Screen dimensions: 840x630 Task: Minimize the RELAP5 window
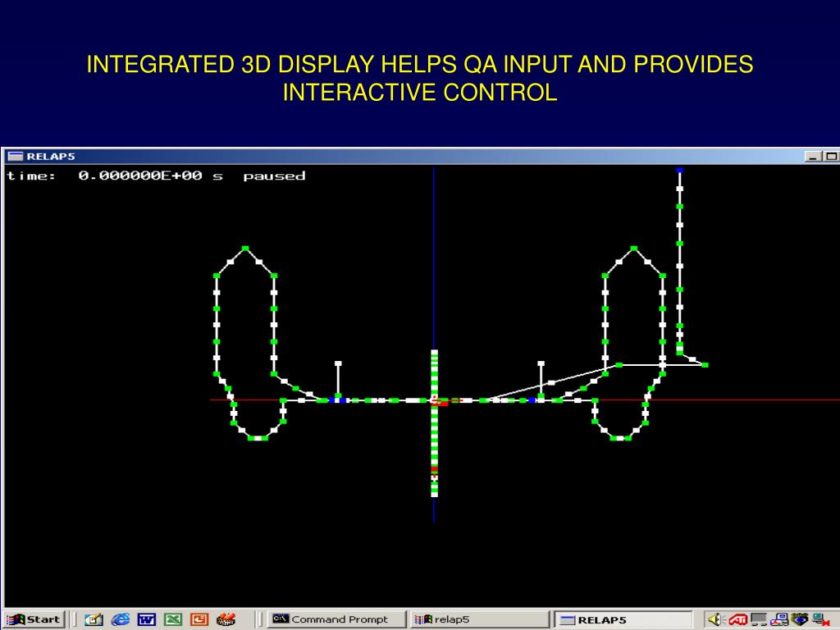point(814,157)
